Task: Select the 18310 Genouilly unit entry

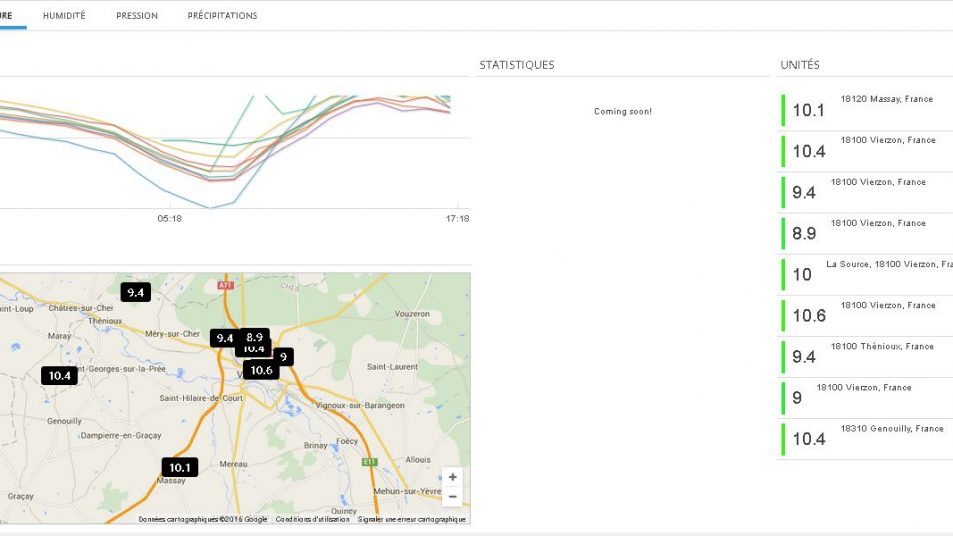Action: [866, 437]
